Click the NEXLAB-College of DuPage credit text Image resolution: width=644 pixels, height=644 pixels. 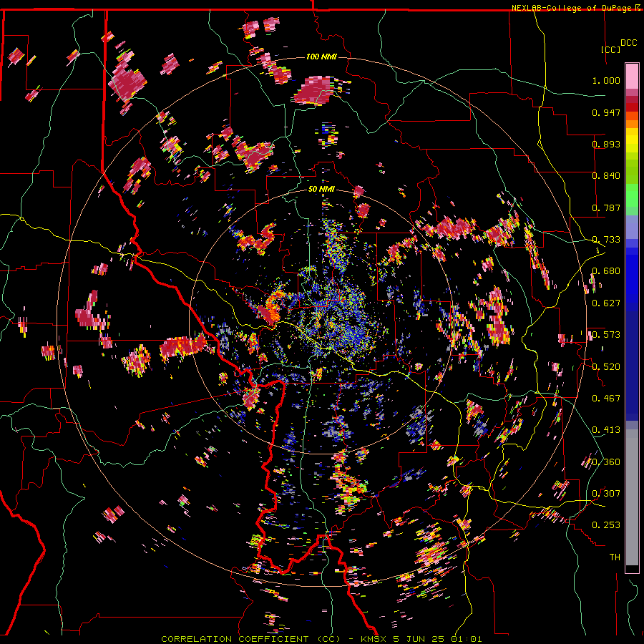572,8
